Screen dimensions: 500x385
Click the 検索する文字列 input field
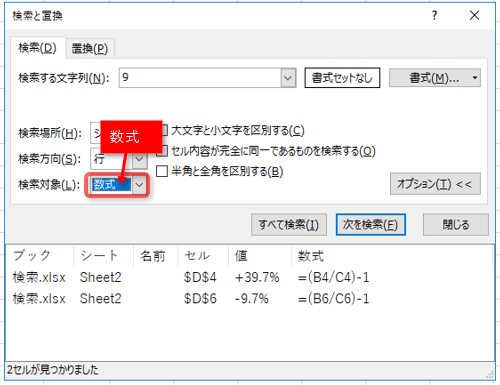click(x=200, y=78)
